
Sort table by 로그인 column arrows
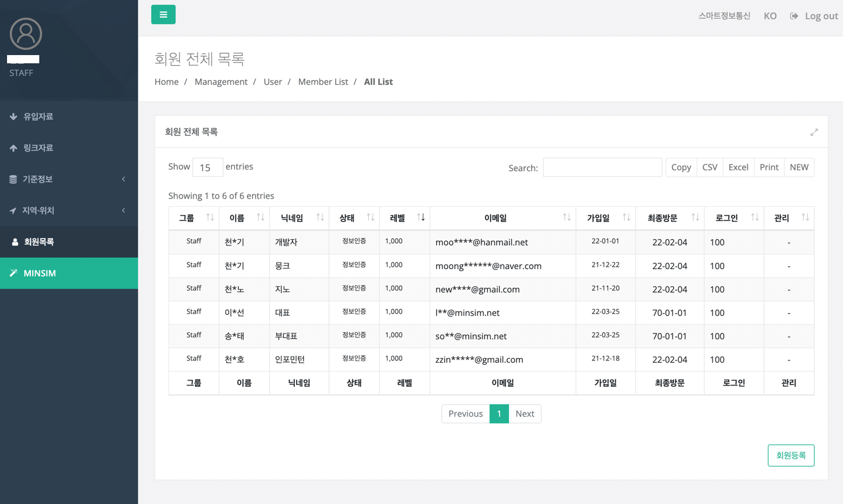tap(755, 217)
